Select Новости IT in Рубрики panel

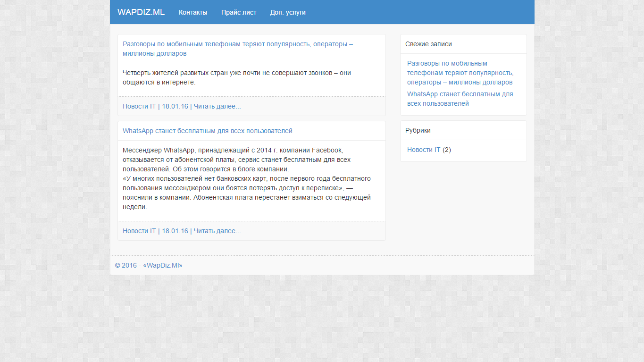(423, 150)
